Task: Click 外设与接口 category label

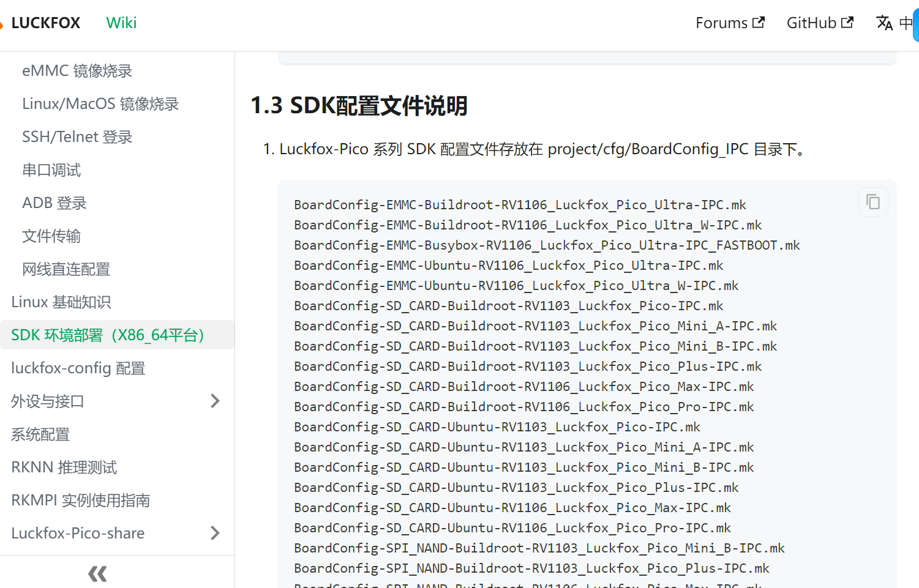Action: 48,401
